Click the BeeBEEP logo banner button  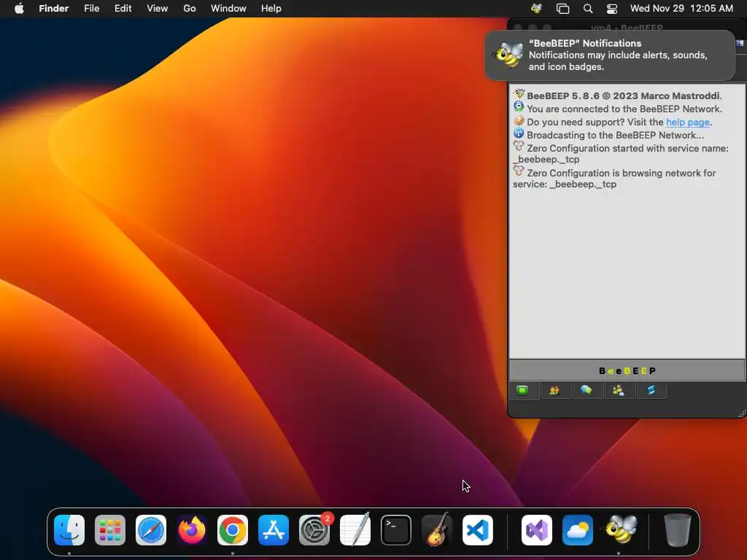(627, 370)
